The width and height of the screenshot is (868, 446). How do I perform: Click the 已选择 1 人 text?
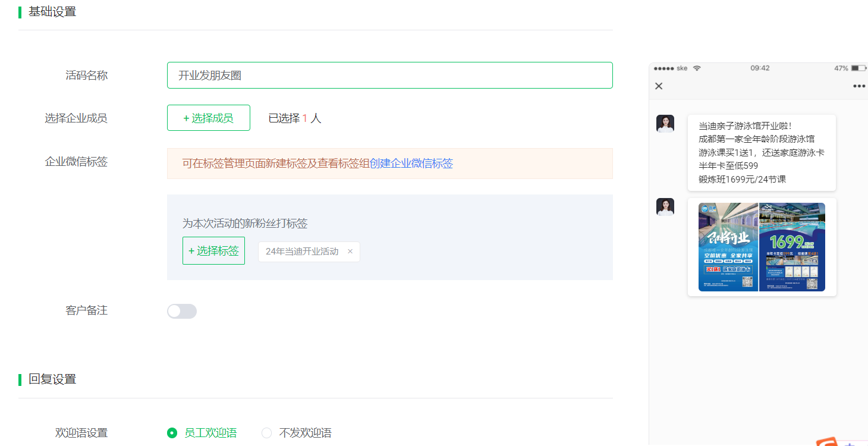295,118
